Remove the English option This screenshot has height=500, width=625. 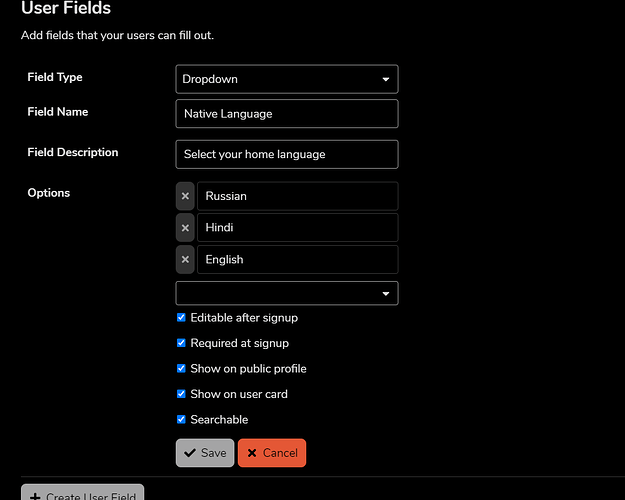coord(185,260)
